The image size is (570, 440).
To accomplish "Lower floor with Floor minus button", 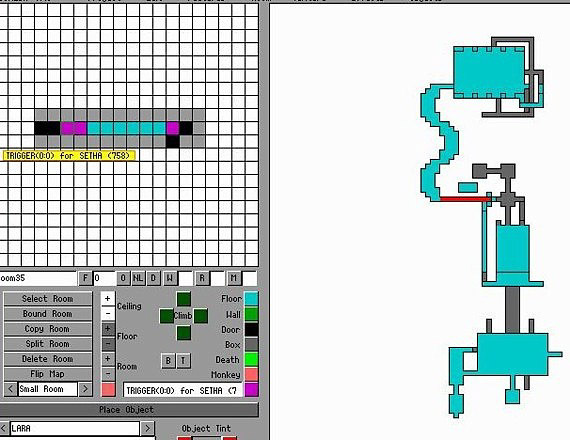I will click(x=108, y=344).
